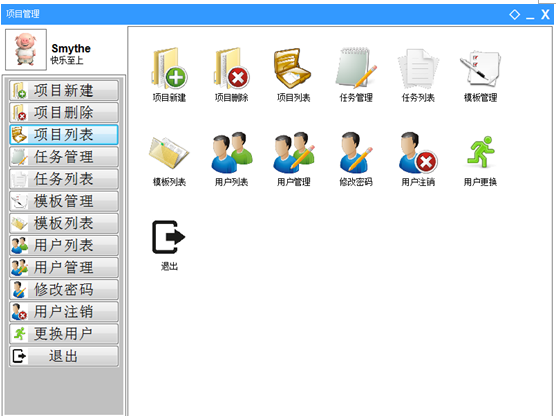Click the 退出 button at sidebar bottom

point(64,356)
